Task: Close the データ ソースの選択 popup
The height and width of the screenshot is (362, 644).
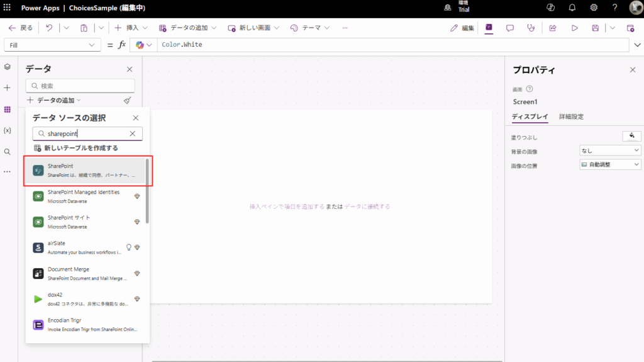Action: [x=136, y=118]
